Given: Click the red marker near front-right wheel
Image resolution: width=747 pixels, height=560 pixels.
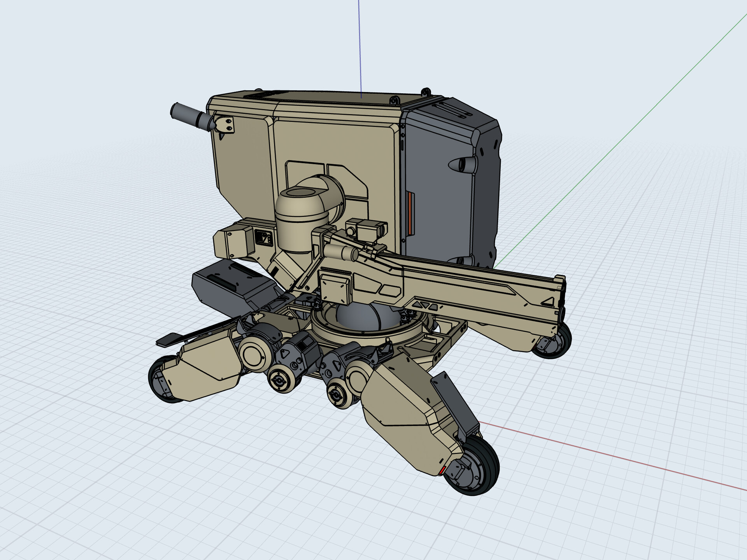Looking at the screenshot, I should tap(442, 470).
